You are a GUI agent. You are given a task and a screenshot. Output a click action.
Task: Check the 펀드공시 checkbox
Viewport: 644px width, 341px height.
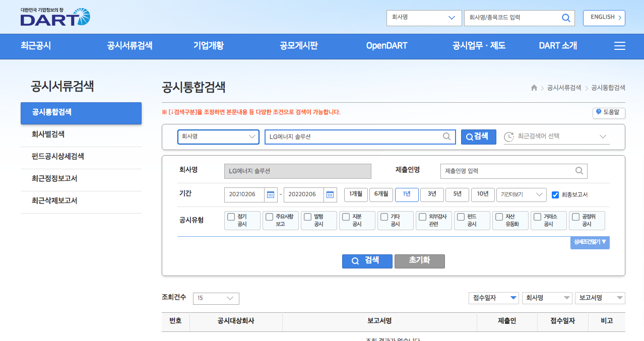coord(461,217)
